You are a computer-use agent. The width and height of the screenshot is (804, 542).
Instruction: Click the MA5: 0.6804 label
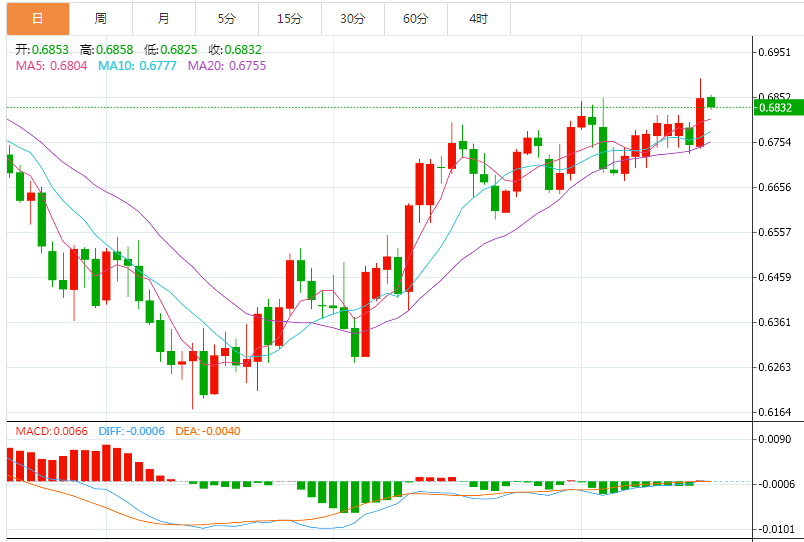(x=51, y=66)
